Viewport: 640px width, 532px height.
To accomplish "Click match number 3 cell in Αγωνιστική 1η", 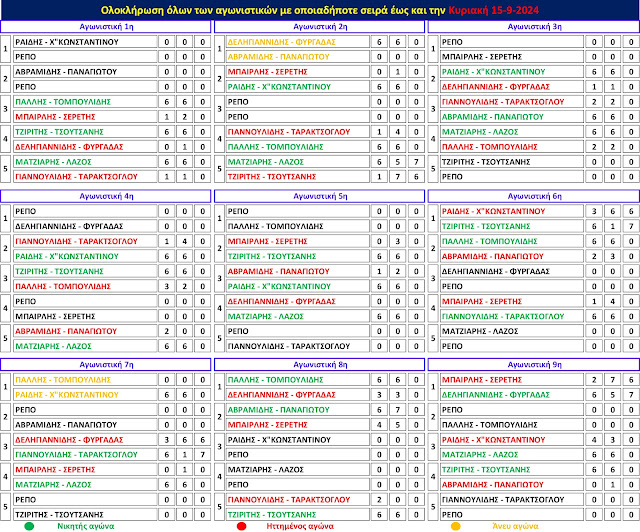I will [x=5, y=109].
